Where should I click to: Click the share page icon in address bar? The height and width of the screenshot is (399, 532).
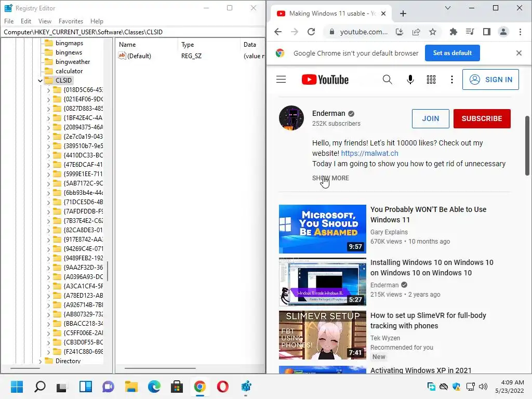point(416,32)
